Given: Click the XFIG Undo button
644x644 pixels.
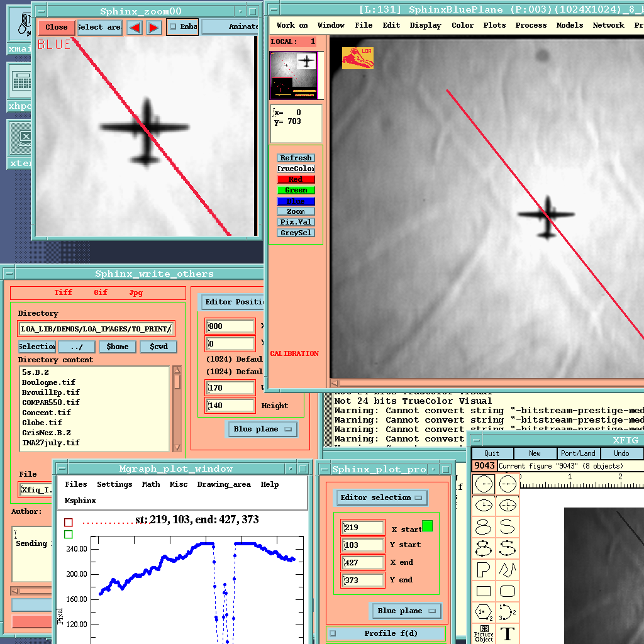Looking at the screenshot, I should [x=621, y=453].
